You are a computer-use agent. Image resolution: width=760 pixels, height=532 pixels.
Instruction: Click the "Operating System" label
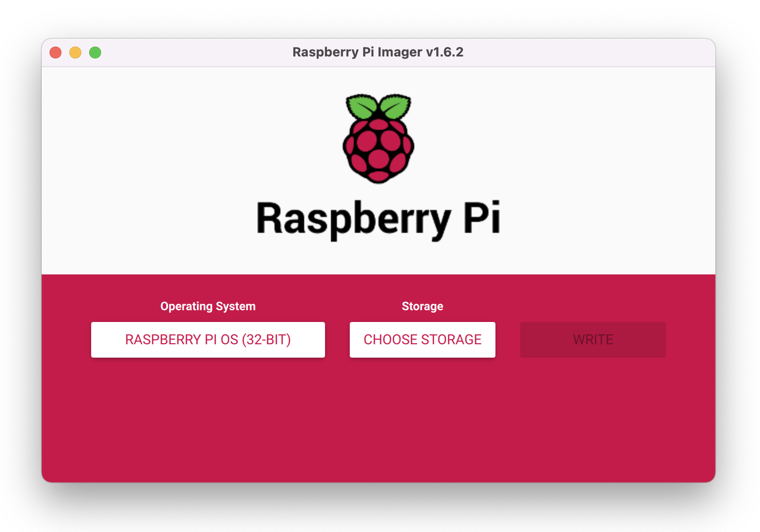coord(208,306)
